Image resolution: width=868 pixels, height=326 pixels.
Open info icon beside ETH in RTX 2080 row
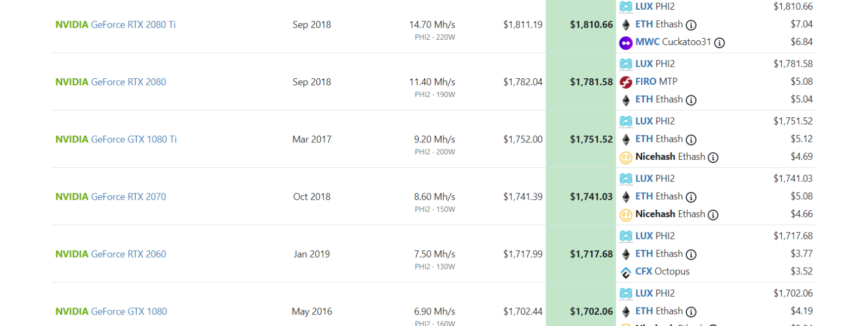(x=691, y=100)
